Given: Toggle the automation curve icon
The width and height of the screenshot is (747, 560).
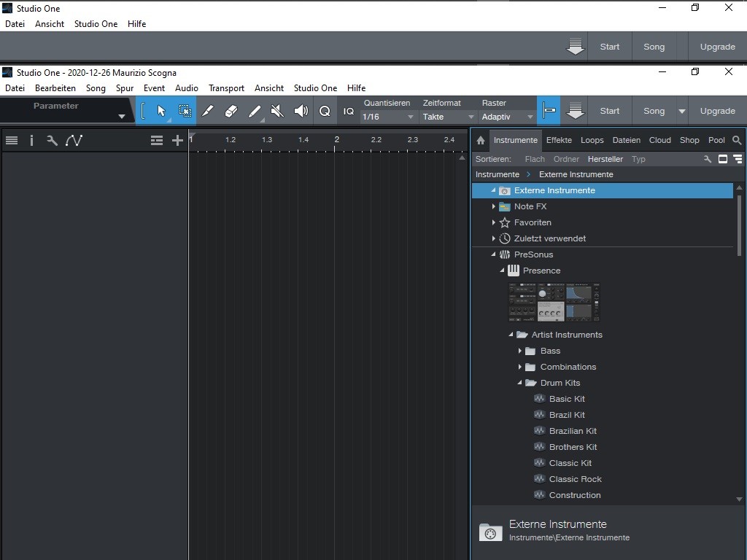Looking at the screenshot, I should (74, 140).
